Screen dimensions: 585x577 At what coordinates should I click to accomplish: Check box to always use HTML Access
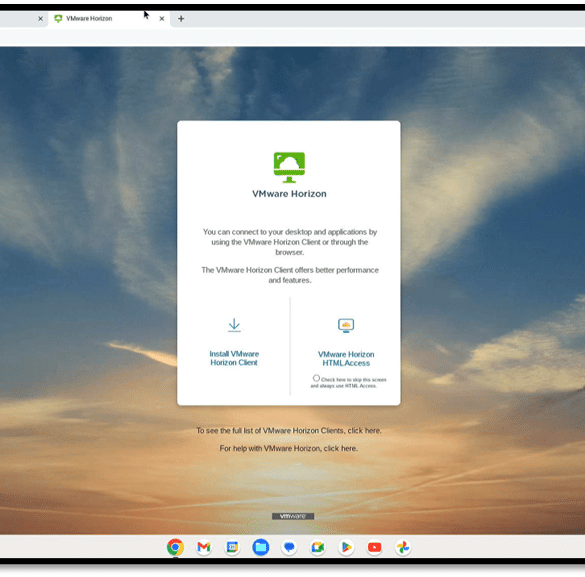coord(316,378)
